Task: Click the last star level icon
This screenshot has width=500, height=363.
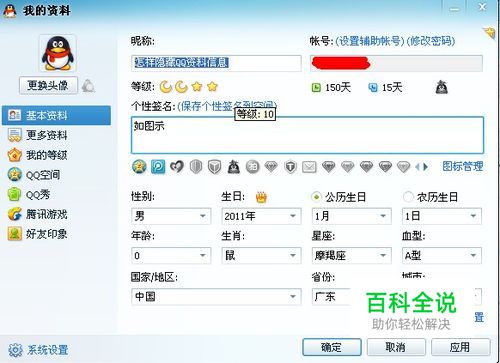Action: tap(212, 87)
